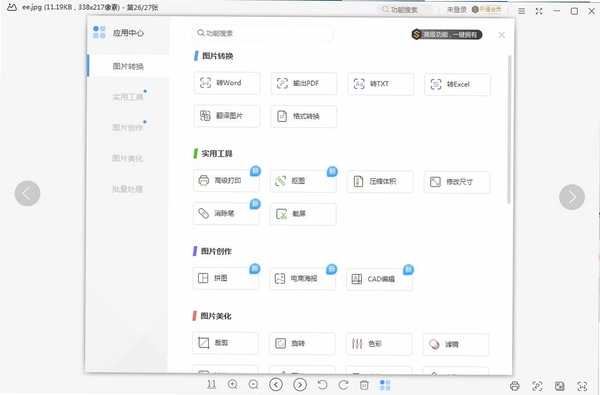
Task: Open the 格式转换 tool
Action: point(304,116)
